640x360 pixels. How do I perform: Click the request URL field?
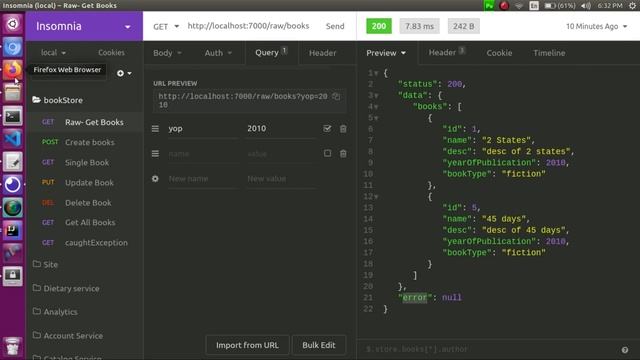pyautogui.click(x=248, y=26)
